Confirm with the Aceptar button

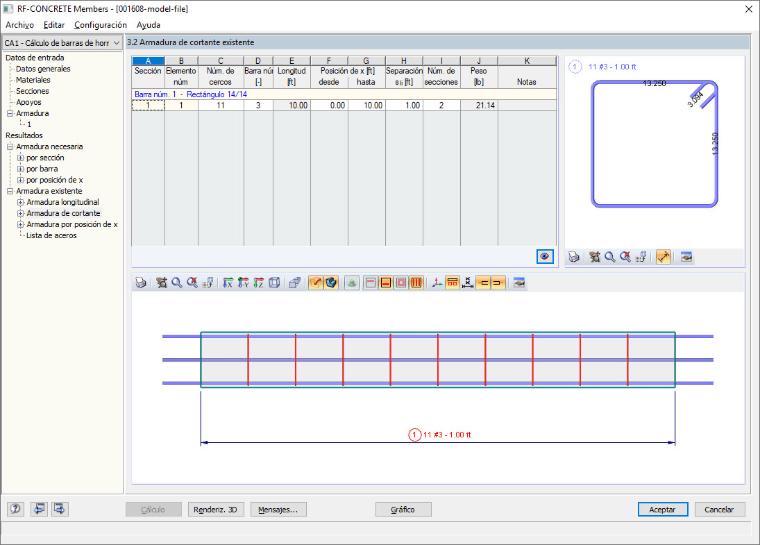click(x=663, y=510)
